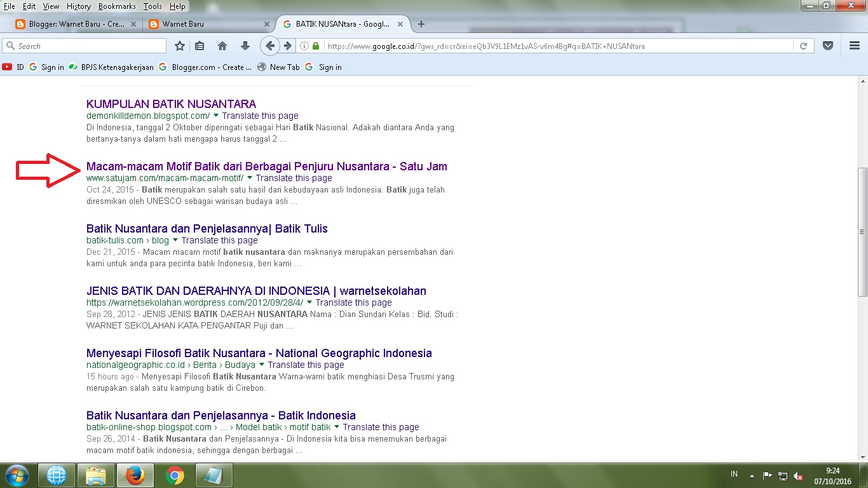This screenshot has width=868, height=488.
Task: Open the Tools menu
Action: 153,6
